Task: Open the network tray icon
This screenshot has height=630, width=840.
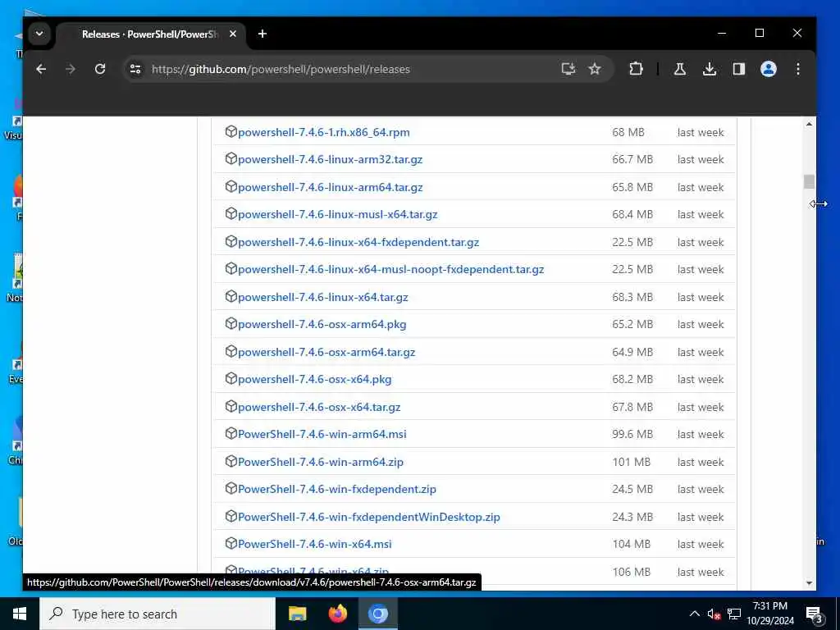Action: (734, 614)
